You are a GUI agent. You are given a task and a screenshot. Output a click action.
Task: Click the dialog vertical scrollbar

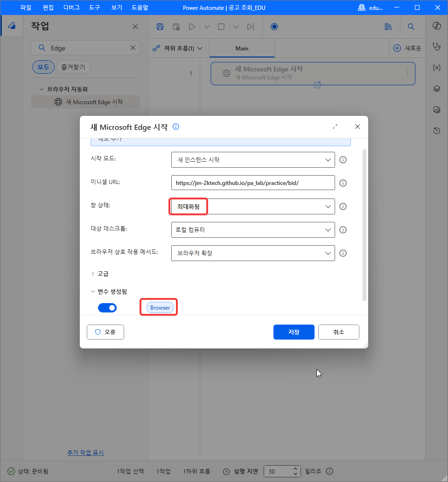point(364,225)
